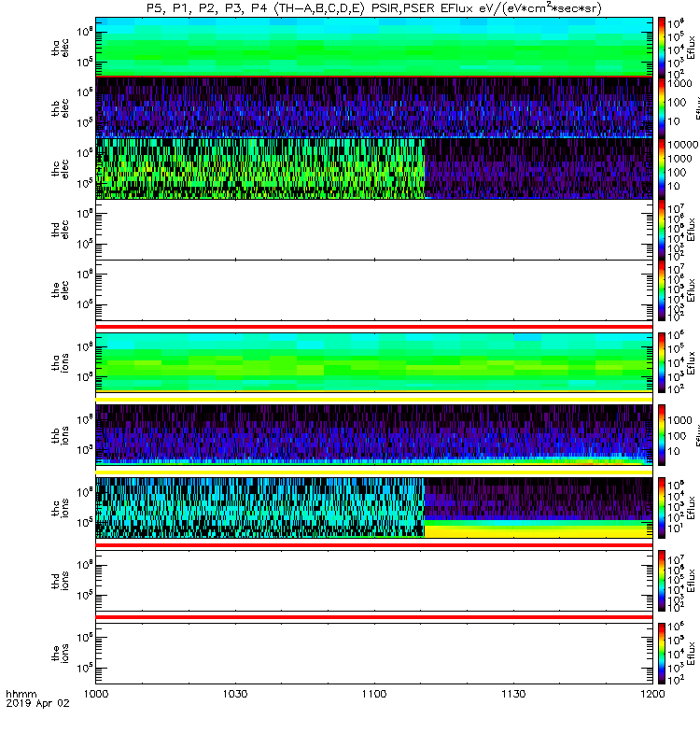
Task: Click the tha elec color scale bar
Action: [x=662, y=48]
